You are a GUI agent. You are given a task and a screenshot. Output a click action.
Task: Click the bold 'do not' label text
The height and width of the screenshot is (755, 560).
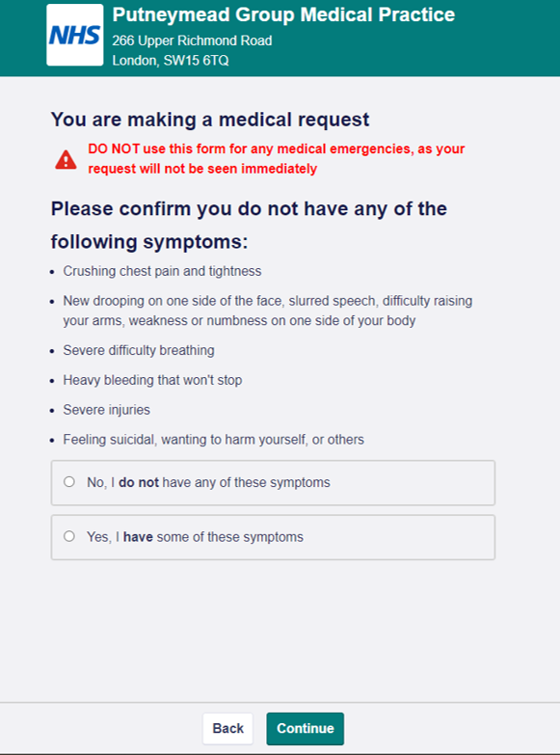(x=139, y=482)
